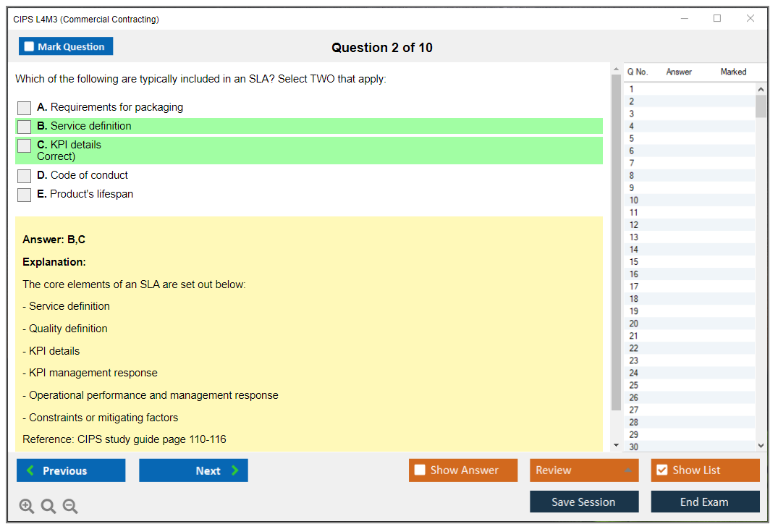Check option A Requirements for packaging
The image size is (778, 532).
pos(25,108)
